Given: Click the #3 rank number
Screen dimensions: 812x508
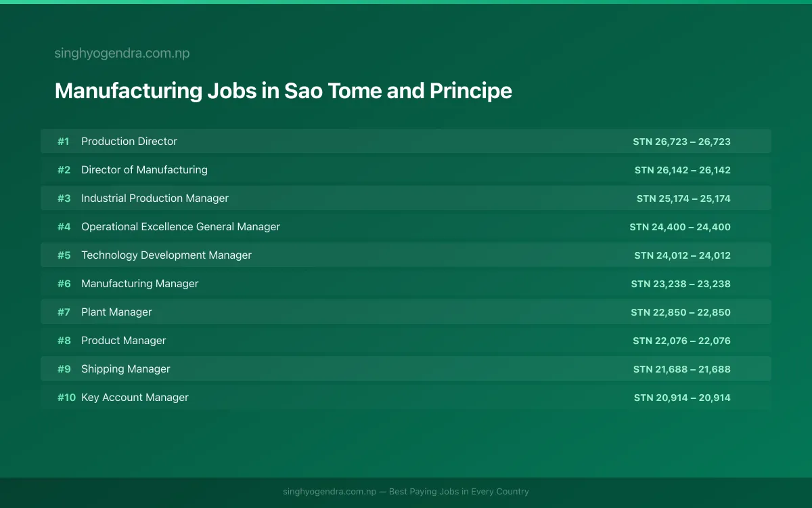Looking at the screenshot, I should point(64,198).
